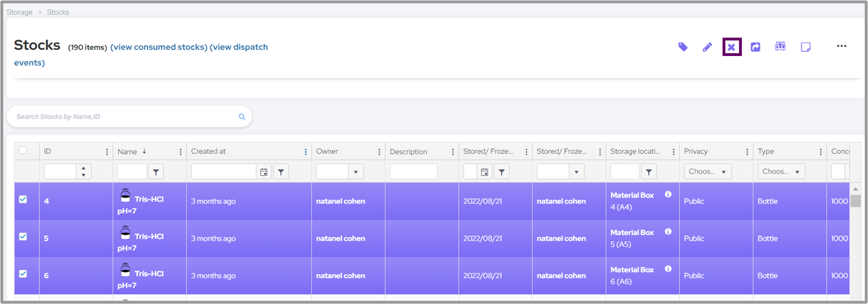Uncheck the checkbox for stock ID 5
The width and height of the screenshot is (868, 304).
tap(23, 237)
